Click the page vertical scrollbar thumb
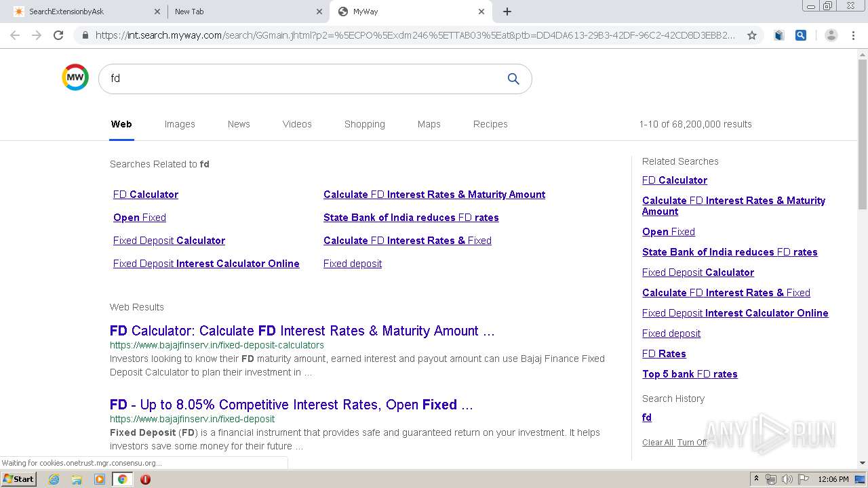 [863, 136]
